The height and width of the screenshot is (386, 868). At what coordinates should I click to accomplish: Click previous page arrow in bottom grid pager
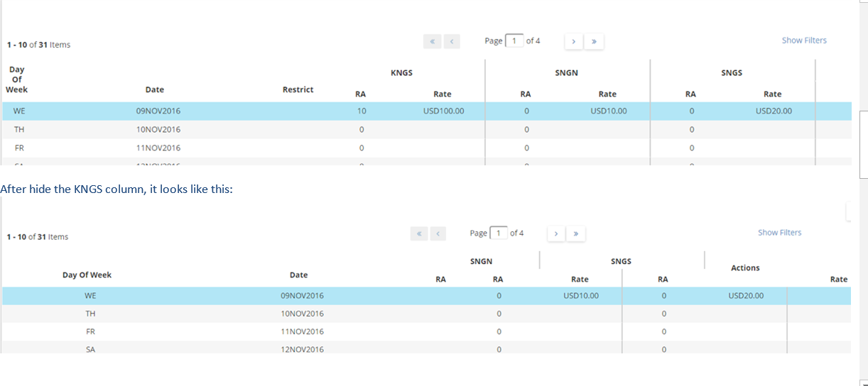tap(438, 233)
